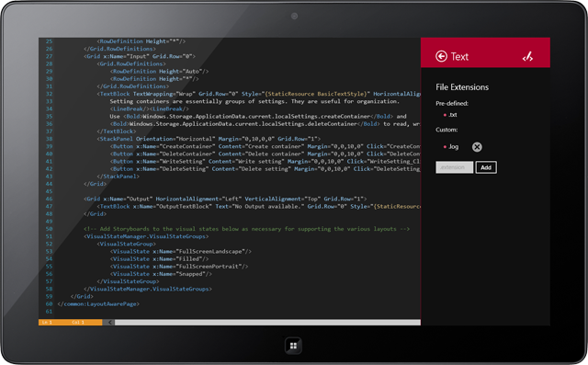The height and width of the screenshot is (365, 588).
Task: Click the left arrow of the horizontal scrollbar
Action: click(x=109, y=322)
